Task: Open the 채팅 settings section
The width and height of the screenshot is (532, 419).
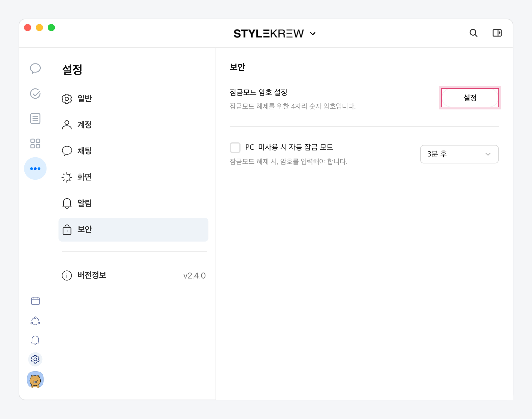Action: point(85,151)
